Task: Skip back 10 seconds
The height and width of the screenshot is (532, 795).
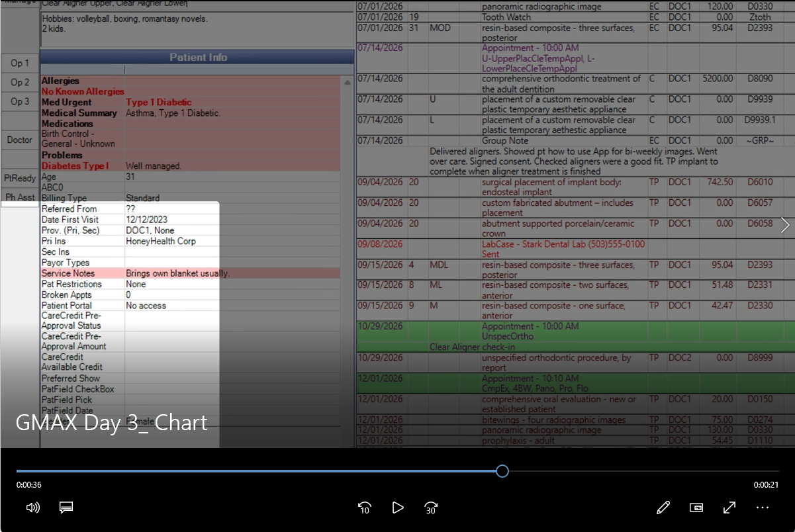Action: click(x=364, y=508)
